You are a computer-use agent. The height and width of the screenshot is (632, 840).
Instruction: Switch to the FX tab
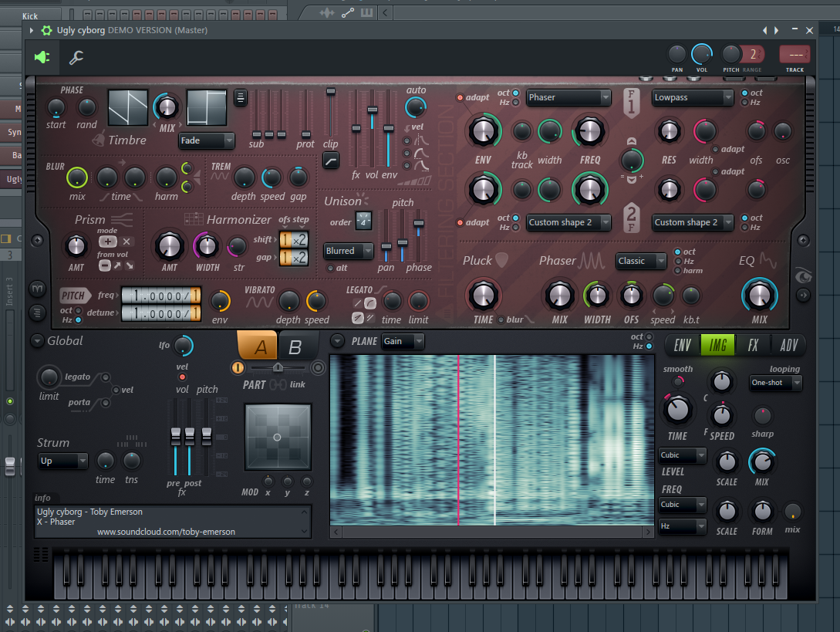753,345
